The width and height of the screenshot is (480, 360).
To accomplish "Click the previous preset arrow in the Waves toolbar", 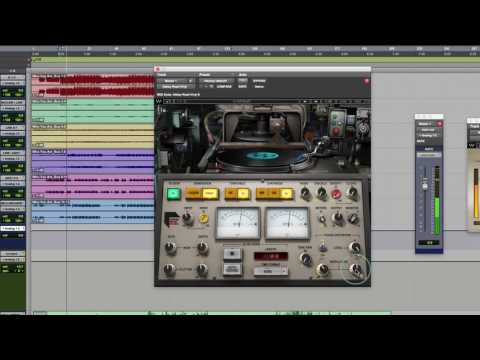I will (305, 101).
